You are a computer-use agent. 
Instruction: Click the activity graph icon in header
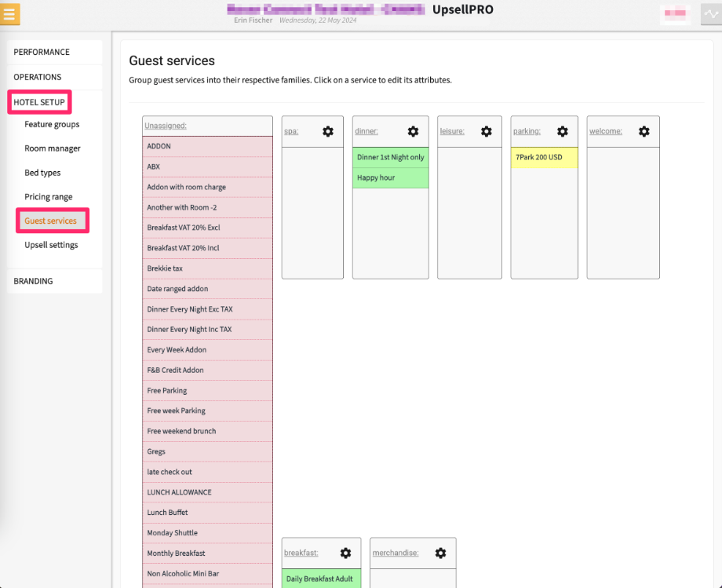click(x=712, y=14)
